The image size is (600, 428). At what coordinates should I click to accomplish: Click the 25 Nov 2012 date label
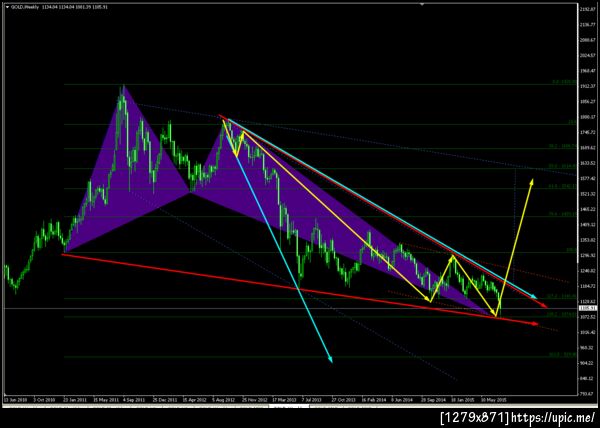pyautogui.click(x=254, y=400)
